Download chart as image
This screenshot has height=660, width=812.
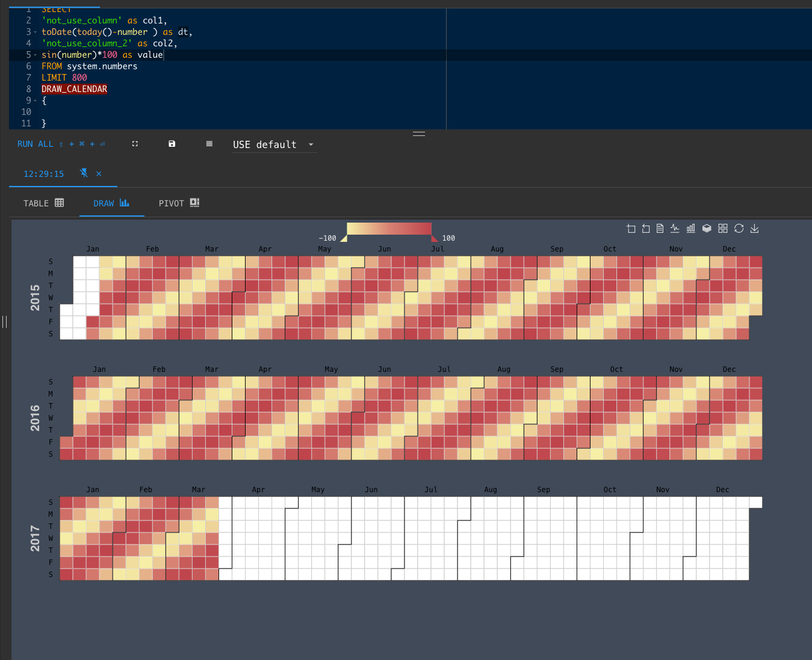pos(754,229)
